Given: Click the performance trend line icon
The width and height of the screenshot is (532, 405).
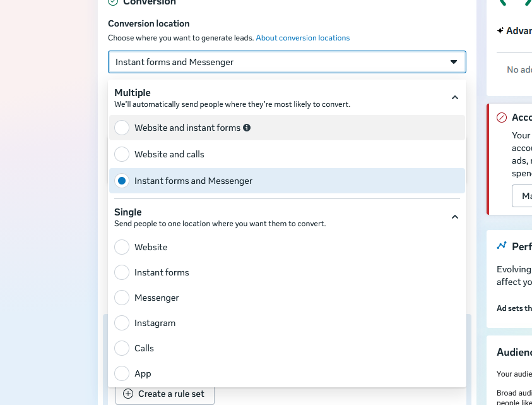Looking at the screenshot, I should (502, 246).
